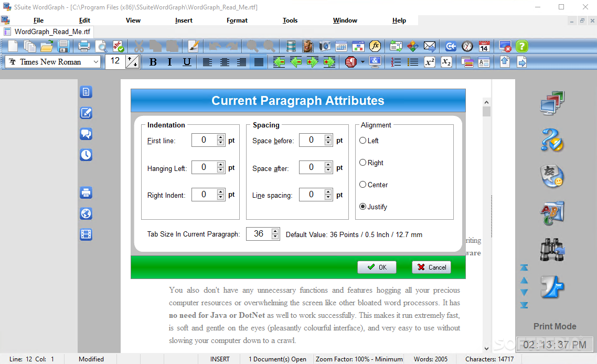Click the paintbrush document edit icon
The image size is (597, 364).
point(194,47)
